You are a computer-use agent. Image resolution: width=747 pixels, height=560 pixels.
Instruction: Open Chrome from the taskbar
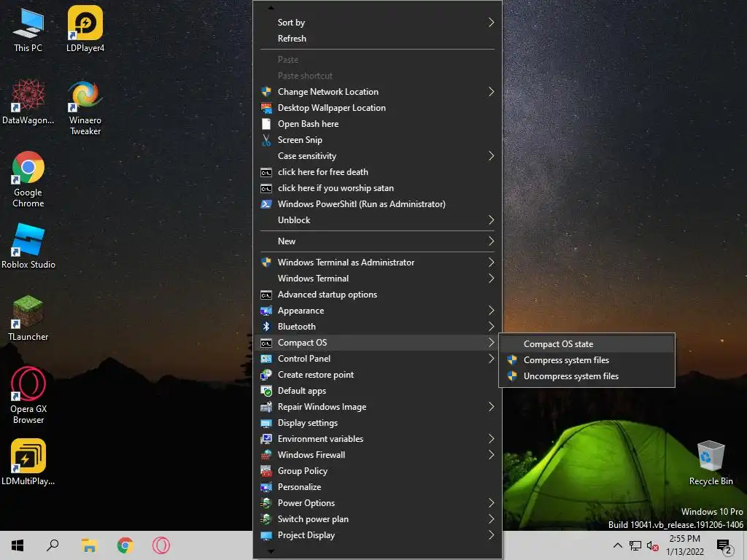(x=125, y=545)
